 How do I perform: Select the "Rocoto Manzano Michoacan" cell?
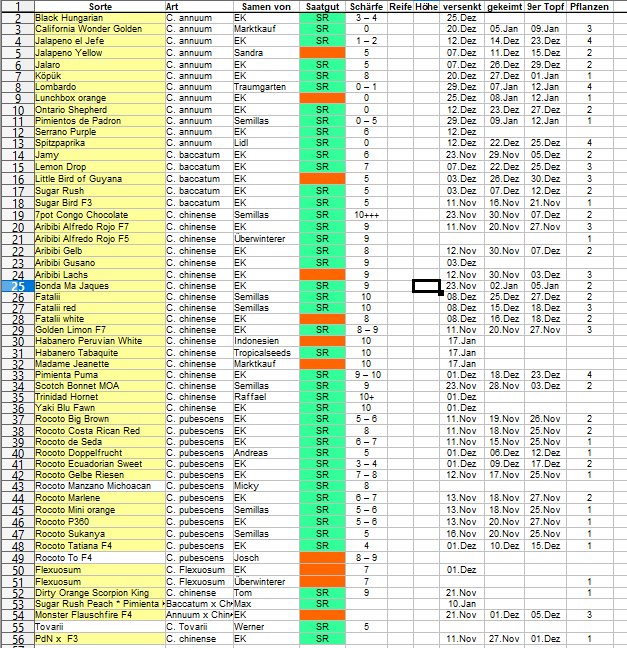[x=98, y=486]
